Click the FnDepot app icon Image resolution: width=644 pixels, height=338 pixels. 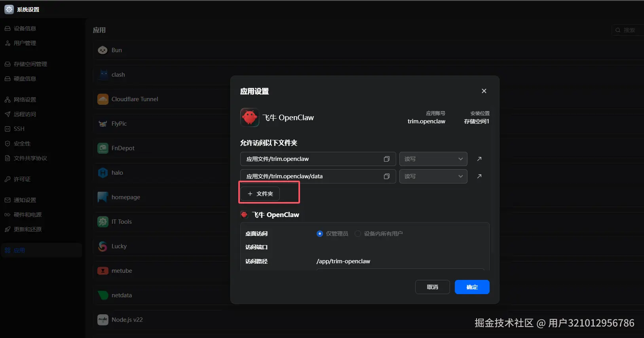tap(103, 148)
